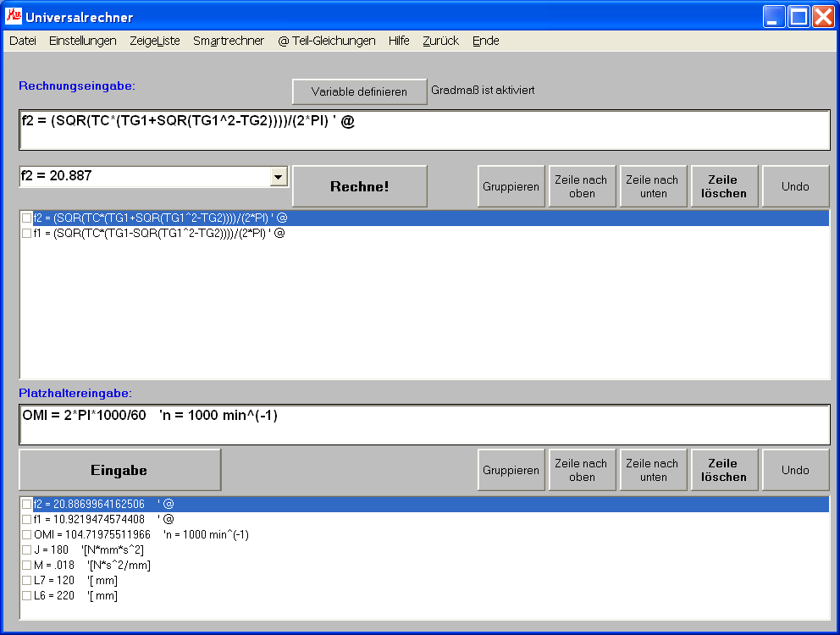Tick checkbox for f1 formula row

[x=26, y=234]
